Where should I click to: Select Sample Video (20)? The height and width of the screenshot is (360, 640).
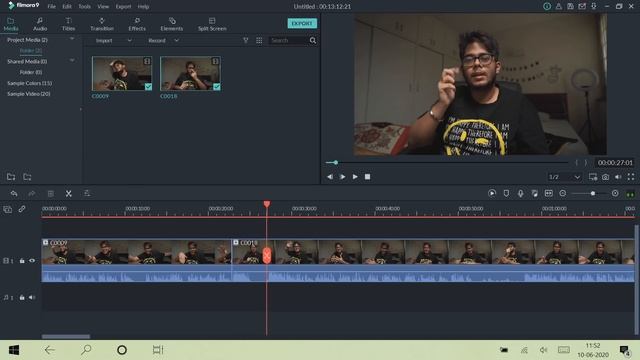pos(29,94)
